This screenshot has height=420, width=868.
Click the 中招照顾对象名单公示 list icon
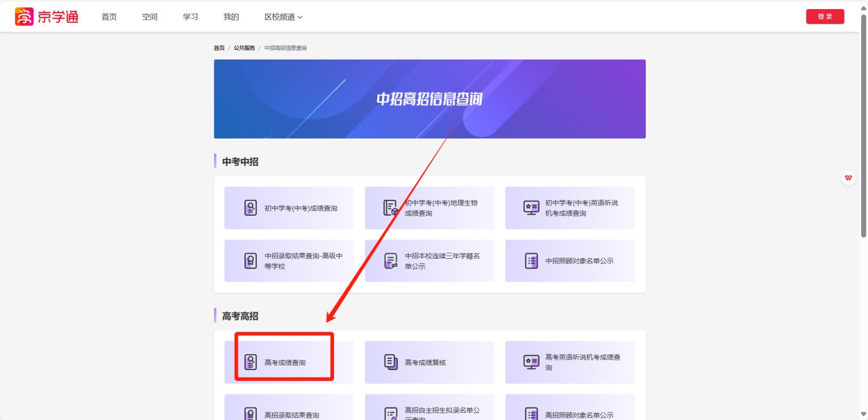point(531,261)
